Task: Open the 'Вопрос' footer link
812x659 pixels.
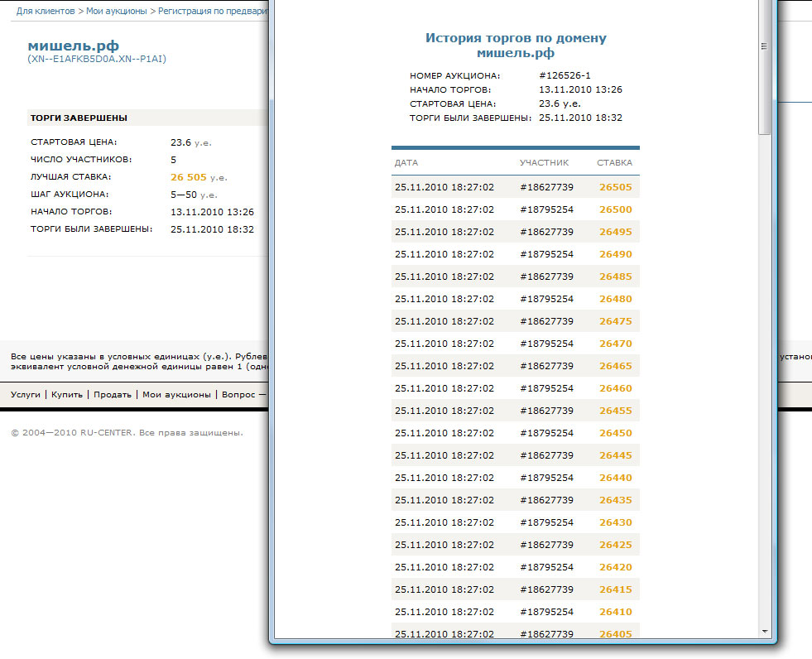Action: 238,394
